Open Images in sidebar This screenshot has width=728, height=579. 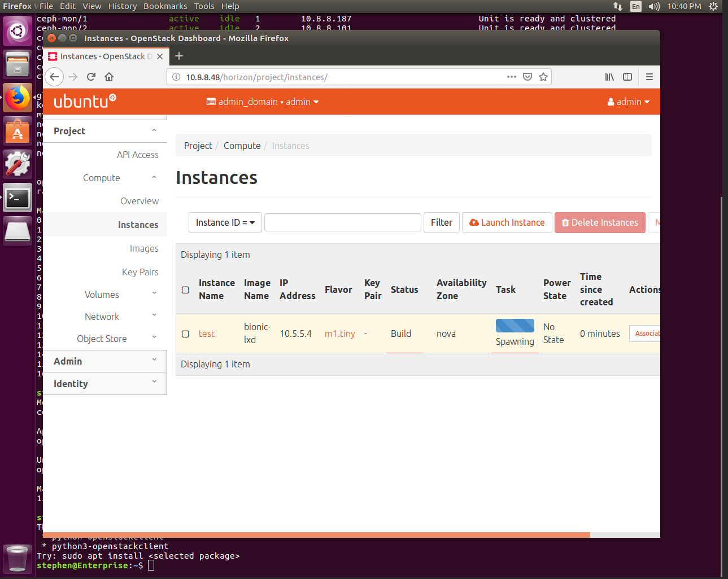pos(144,248)
